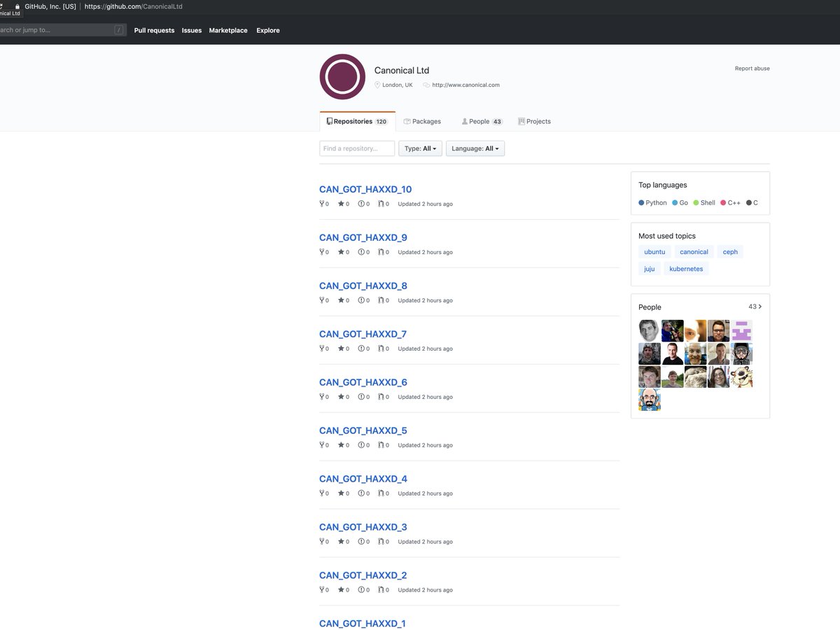Click star icon of CAN_GOT_HAXXD_10
Image resolution: width=840 pixels, height=630 pixels.
pyautogui.click(x=342, y=204)
